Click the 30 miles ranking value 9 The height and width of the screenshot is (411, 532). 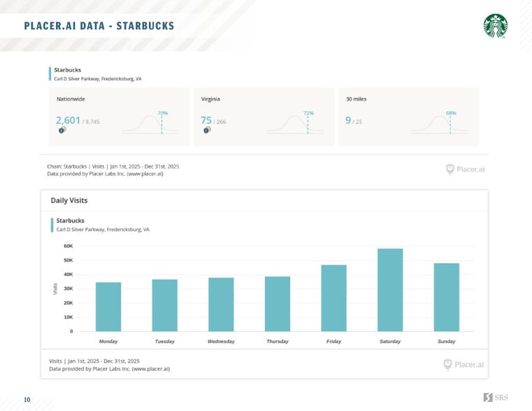(348, 120)
